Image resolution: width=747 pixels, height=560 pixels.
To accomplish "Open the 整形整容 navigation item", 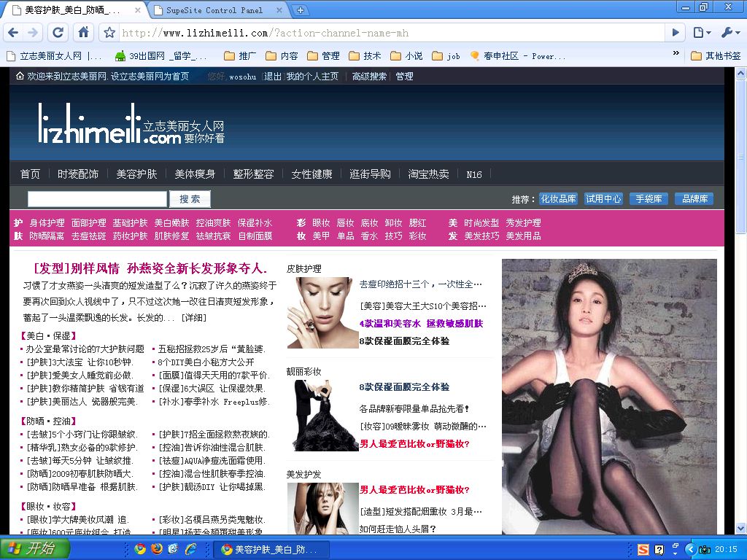I will point(253,174).
